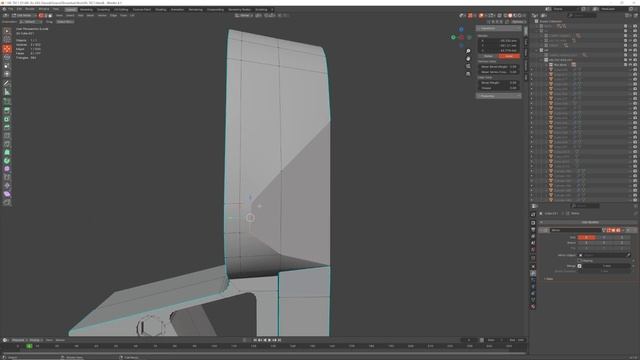Toggle Mirror modifier Axis Y
The image size is (640, 360).
click(604, 237)
